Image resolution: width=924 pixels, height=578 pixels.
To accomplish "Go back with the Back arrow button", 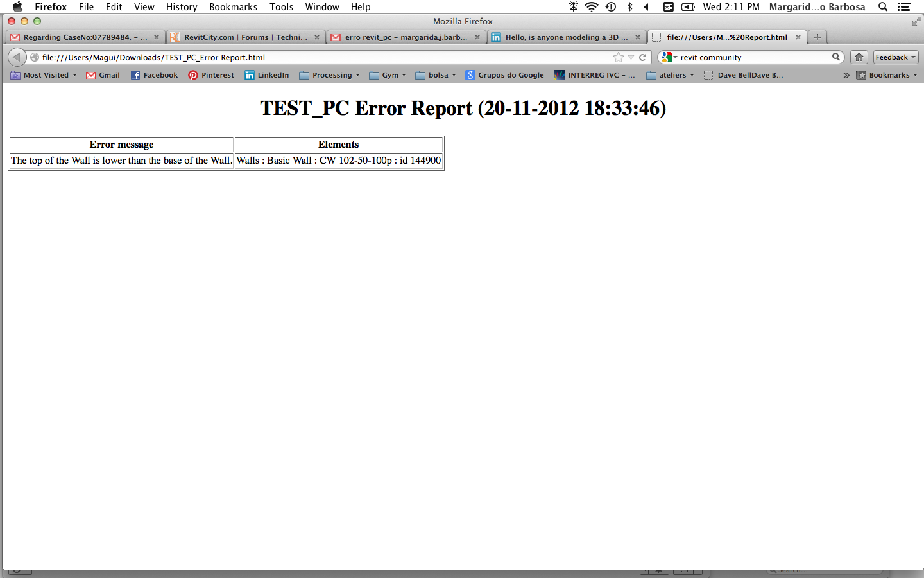I will click(17, 57).
